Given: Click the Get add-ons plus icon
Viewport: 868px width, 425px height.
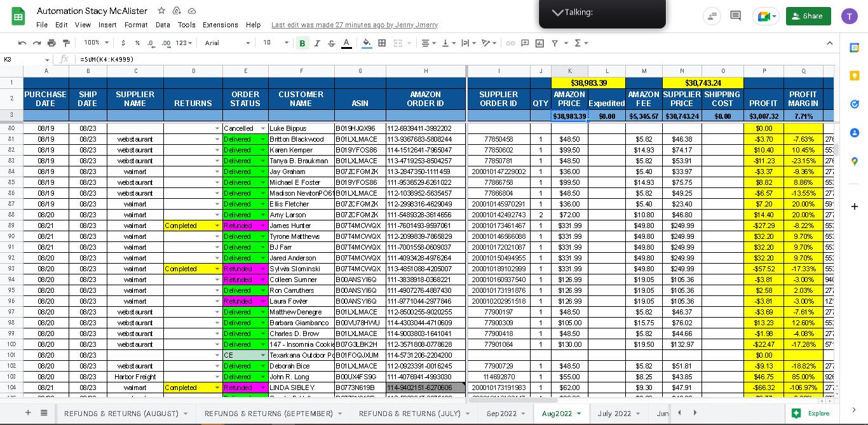Looking at the screenshot, I should tap(854, 206).
